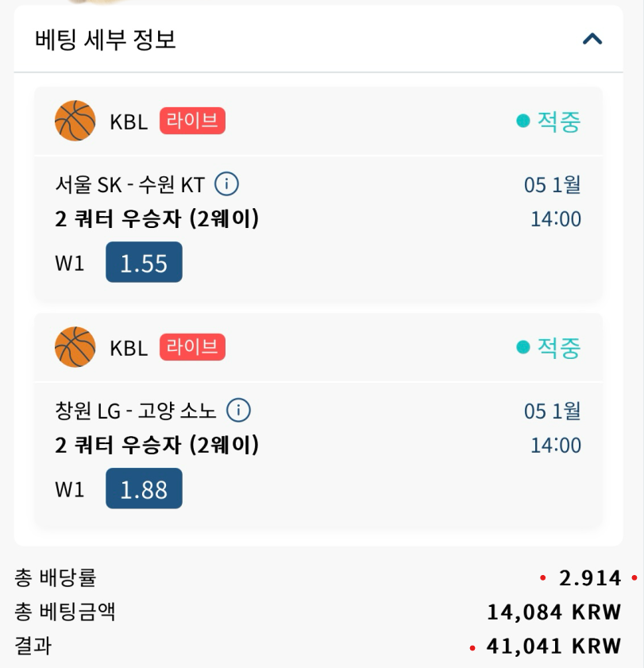Open info icon next to 서울 SK - 수원 KT
The height and width of the screenshot is (668, 644).
[x=226, y=184]
